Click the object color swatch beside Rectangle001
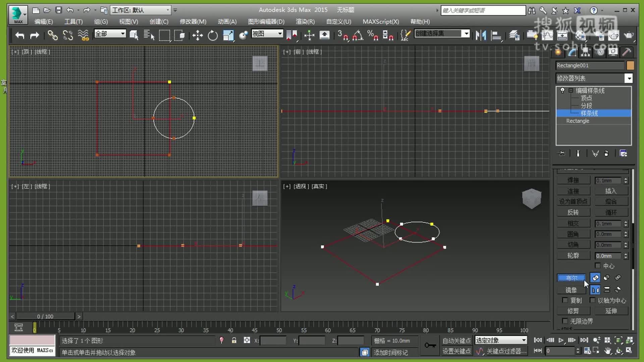 point(630,65)
